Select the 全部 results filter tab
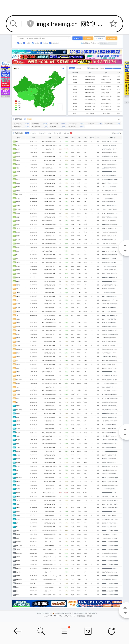This screenshot has height=644, width=129. point(27,133)
